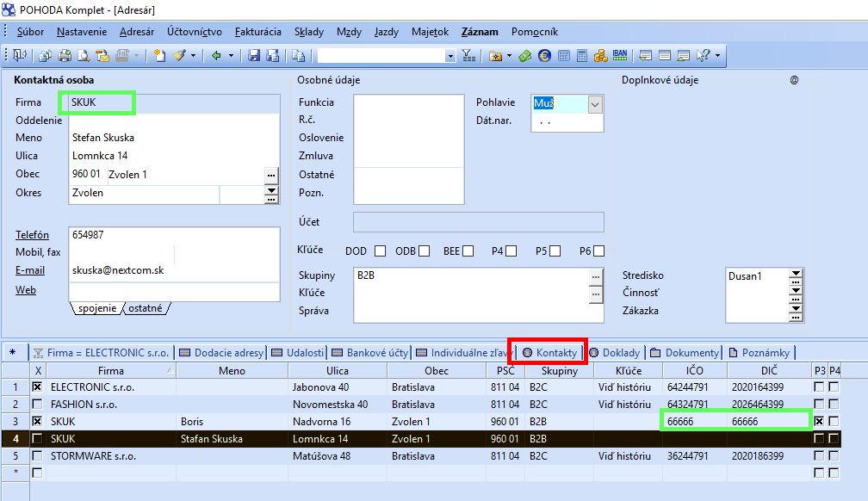This screenshot has width=868, height=501.
Task: Click the copy documents icon beside exit door
Action: (x=46, y=55)
